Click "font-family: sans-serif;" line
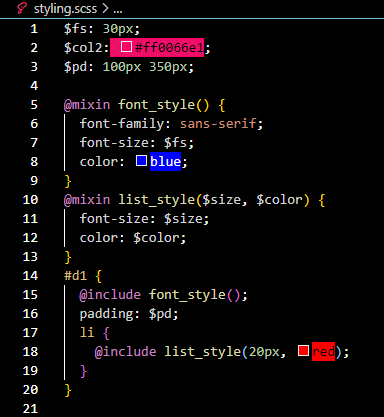Image resolution: width=384 pixels, height=417 pixels. click(171, 124)
